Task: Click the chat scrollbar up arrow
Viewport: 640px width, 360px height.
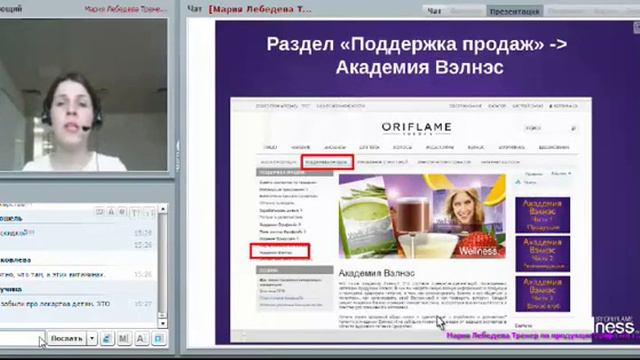Action: (162, 209)
